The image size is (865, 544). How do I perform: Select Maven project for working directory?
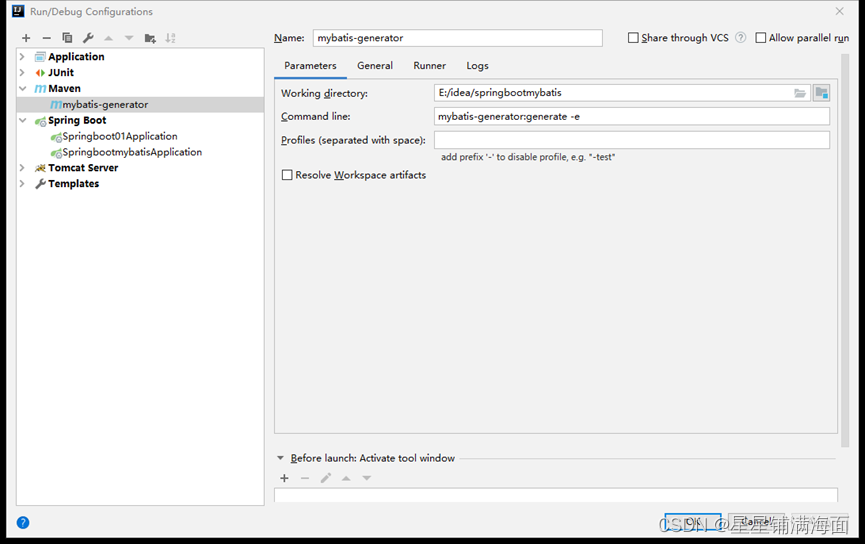pos(821,93)
